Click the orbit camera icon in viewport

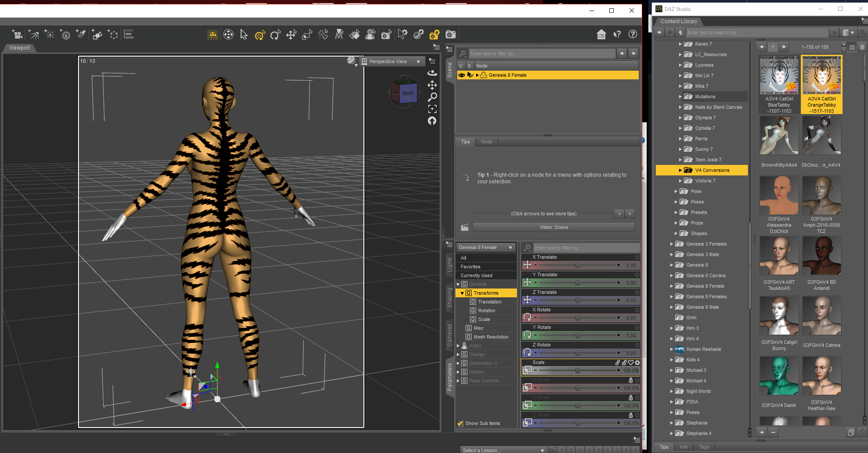[432, 73]
